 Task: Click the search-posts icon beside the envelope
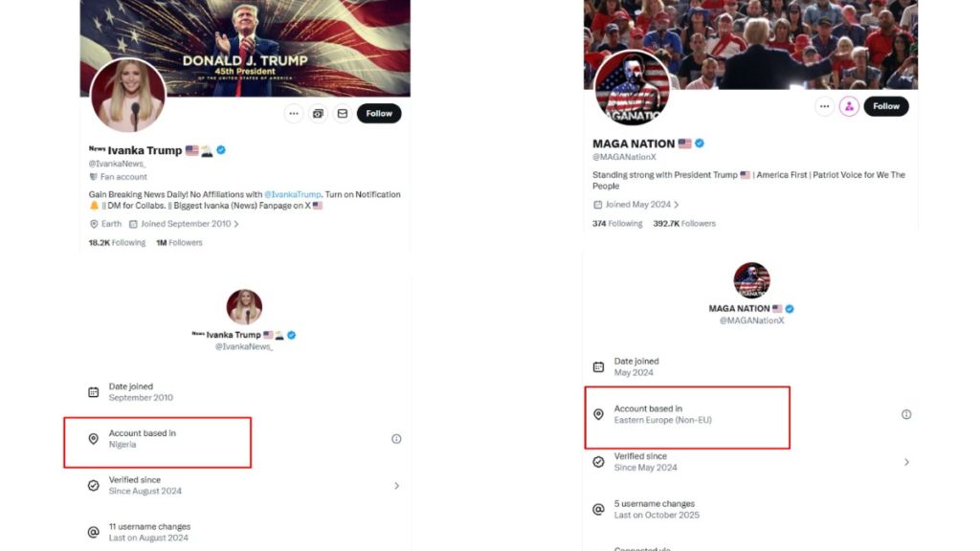[x=318, y=114]
